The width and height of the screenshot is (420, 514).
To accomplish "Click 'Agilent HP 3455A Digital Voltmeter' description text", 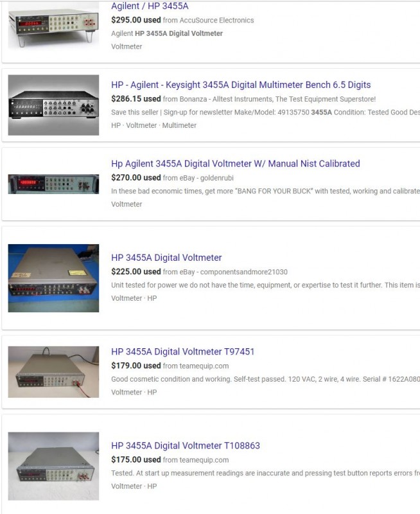I will 167,33.
